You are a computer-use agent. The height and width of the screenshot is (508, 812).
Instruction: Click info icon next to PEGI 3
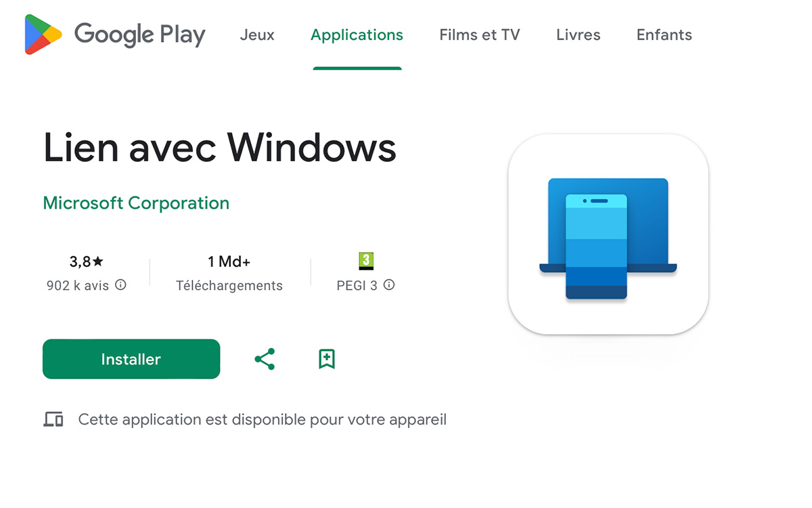coord(389,285)
